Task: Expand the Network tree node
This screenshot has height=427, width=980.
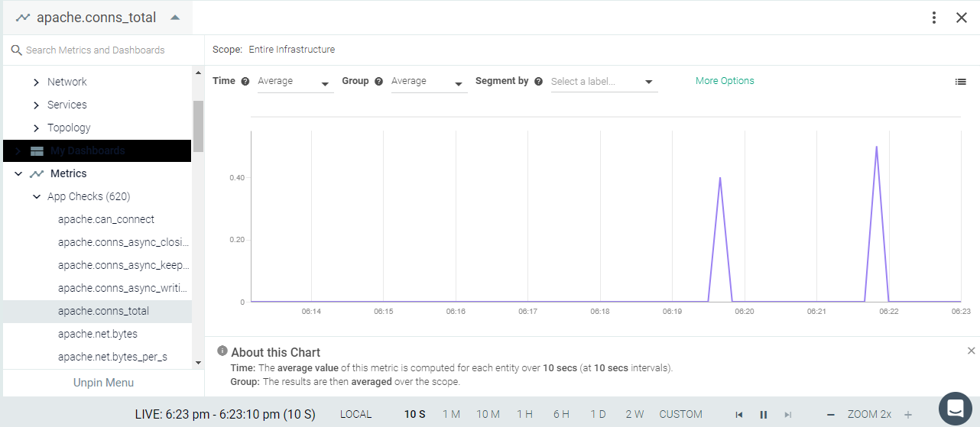Action: click(36, 82)
